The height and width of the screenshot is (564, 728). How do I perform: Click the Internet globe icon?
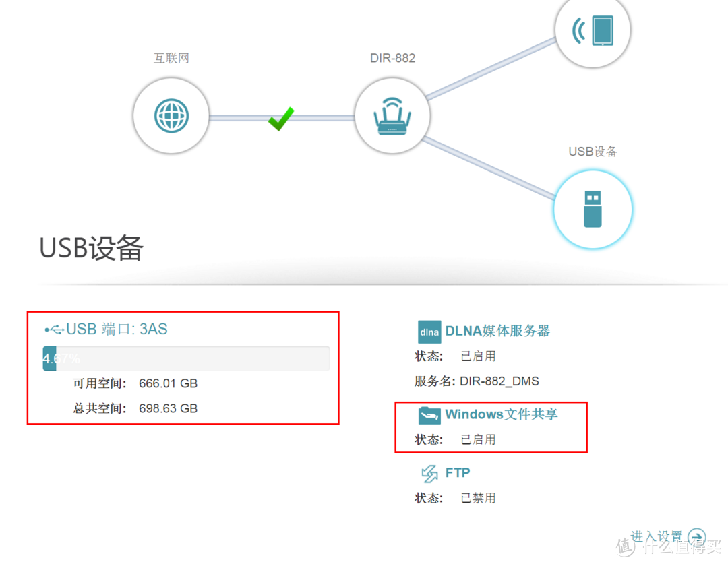coord(171,116)
